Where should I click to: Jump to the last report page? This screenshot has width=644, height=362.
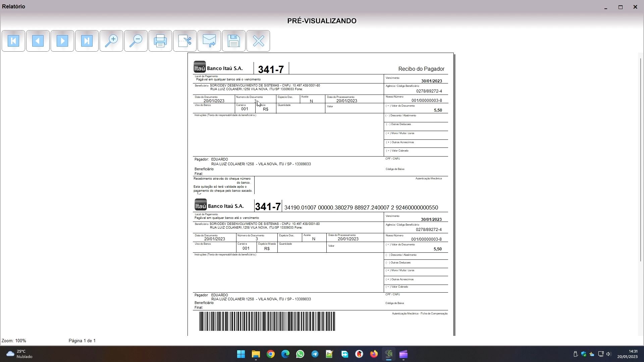point(87,41)
